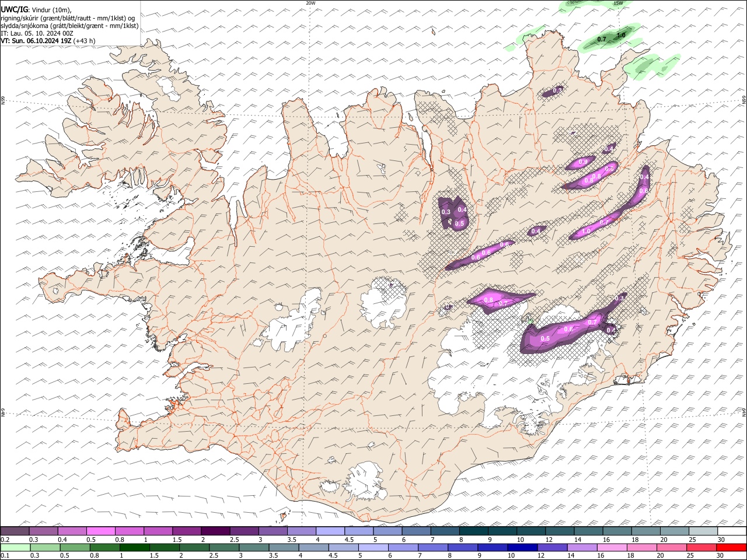The image size is (747, 560).
Task: Select the 'VT: Sun. 06.10.2024 19Z' line
Action: pos(36,41)
